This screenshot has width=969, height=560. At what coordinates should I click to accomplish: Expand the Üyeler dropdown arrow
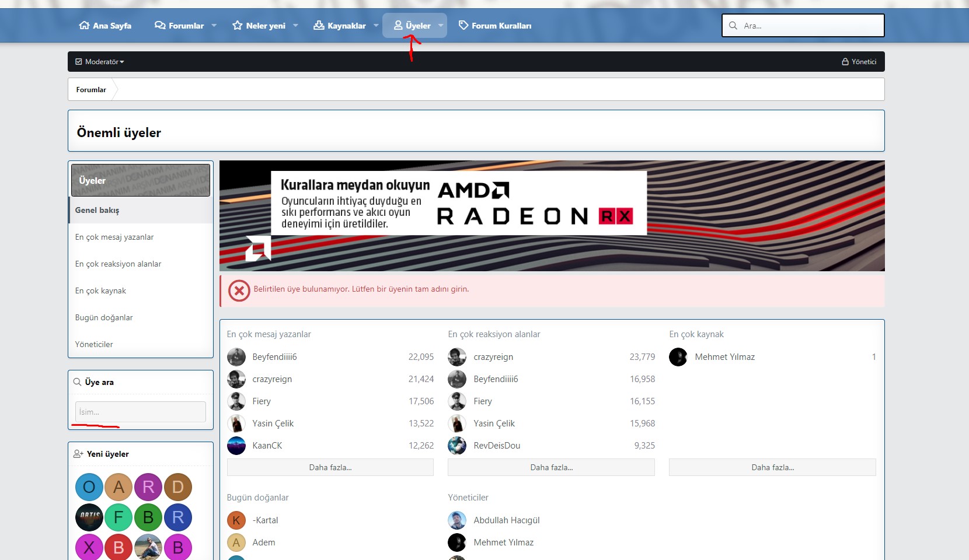(441, 26)
